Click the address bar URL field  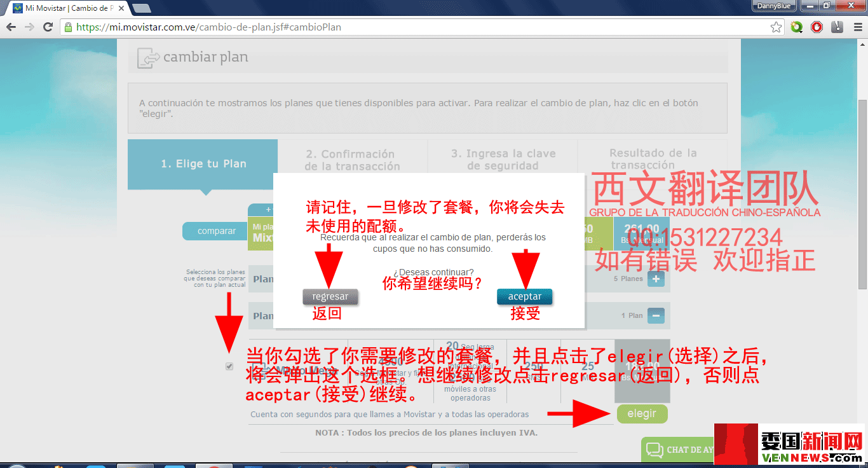click(x=419, y=27)
